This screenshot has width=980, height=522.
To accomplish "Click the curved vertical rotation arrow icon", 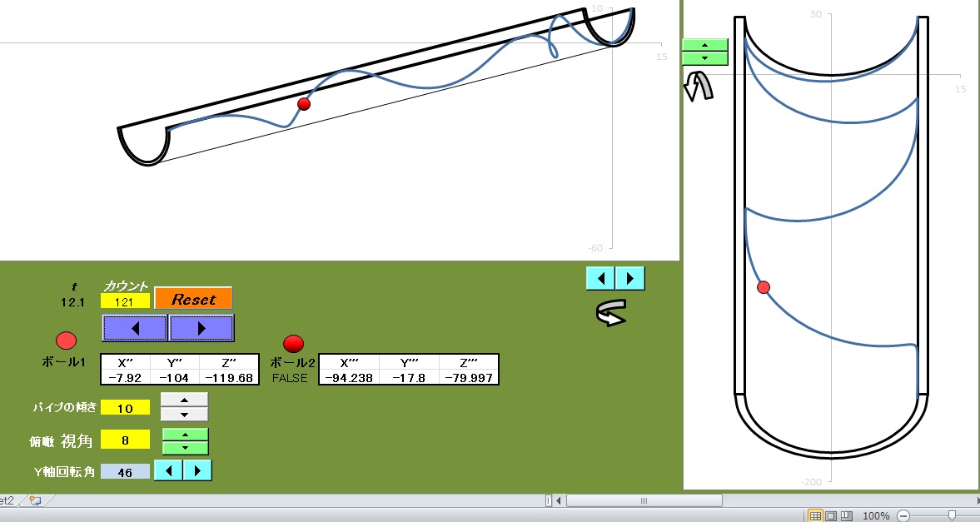I will pyautogui.click(x=698, y=87).
